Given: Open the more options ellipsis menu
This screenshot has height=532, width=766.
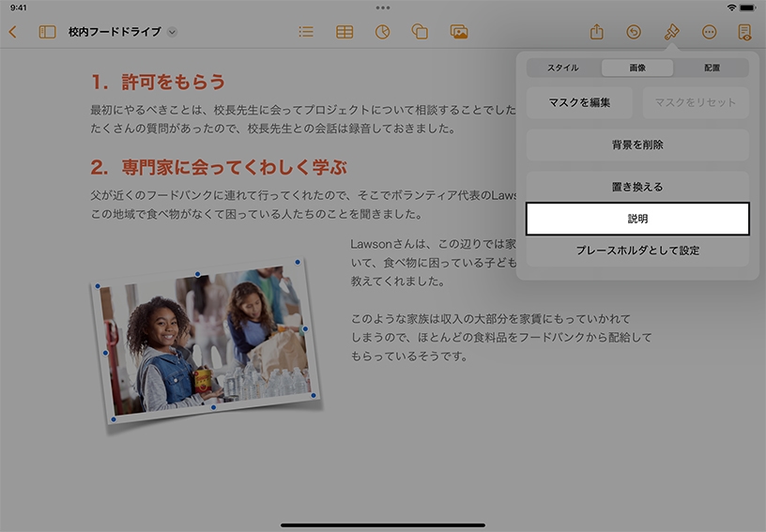Looking at the screenshot, I should point(709,32).
